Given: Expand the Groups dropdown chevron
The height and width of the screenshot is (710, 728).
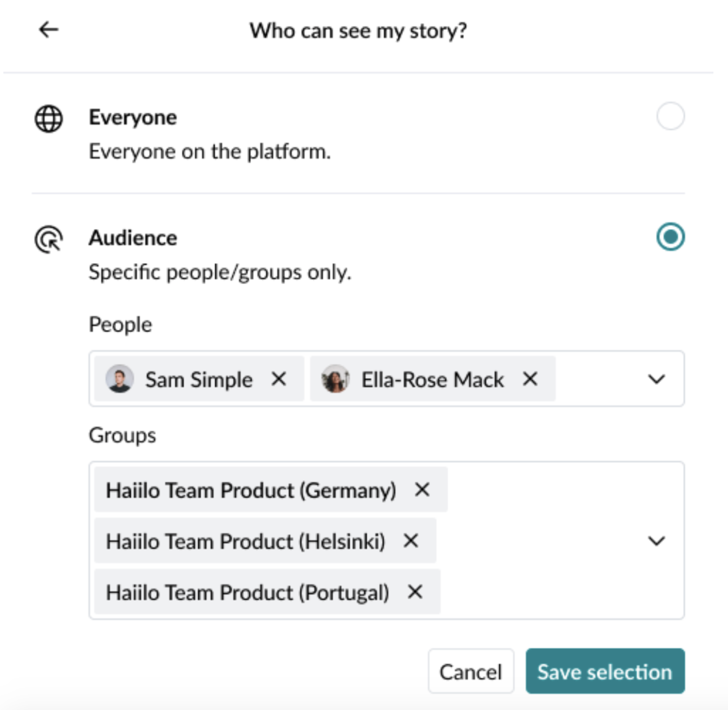Looking at the screenshot, I should coord(656,541).
